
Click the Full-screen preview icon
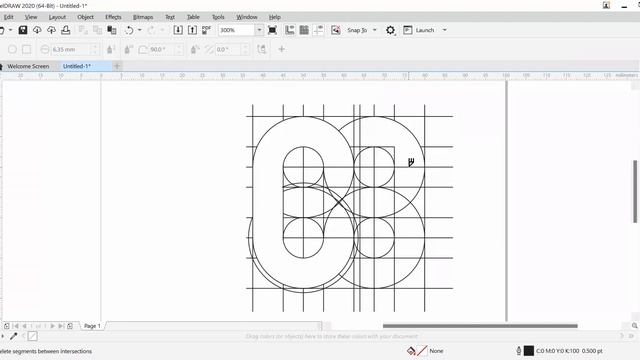pyautogui.click(x=272, y=30)
